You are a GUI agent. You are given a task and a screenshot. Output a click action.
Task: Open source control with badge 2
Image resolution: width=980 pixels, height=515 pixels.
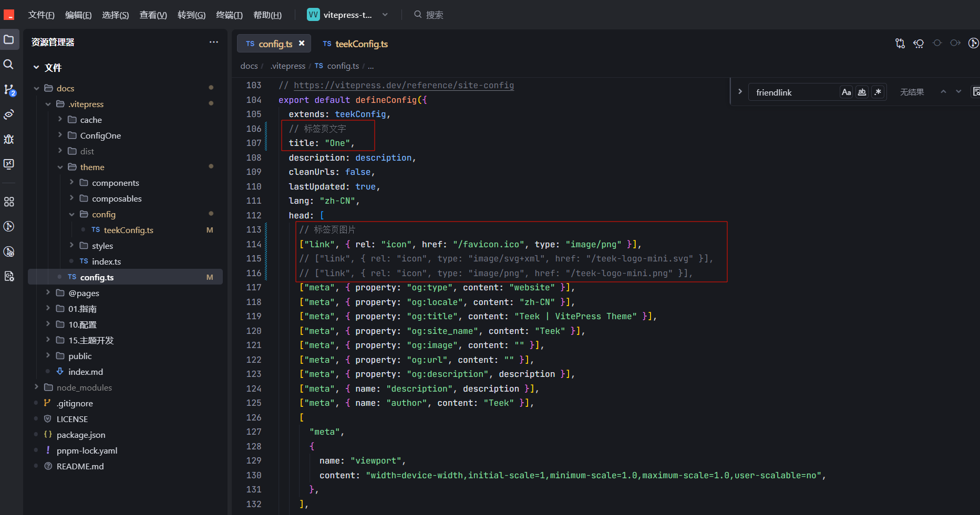9,90
